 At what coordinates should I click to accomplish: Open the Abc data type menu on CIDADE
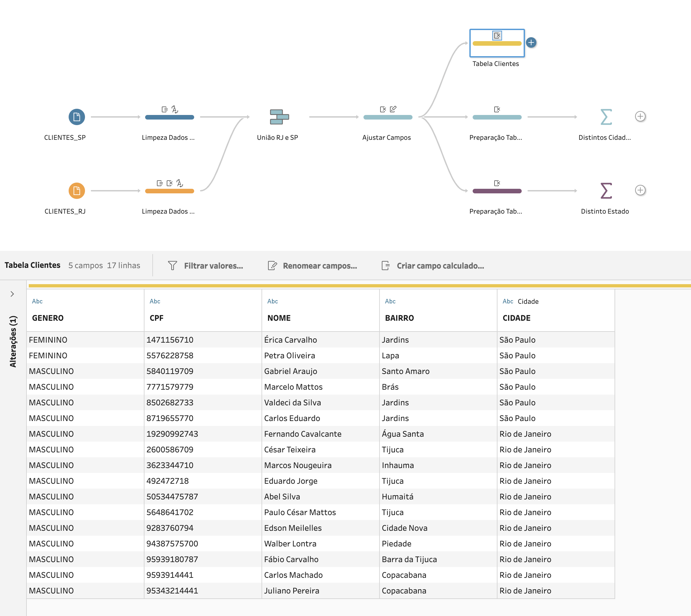[508, 301]
